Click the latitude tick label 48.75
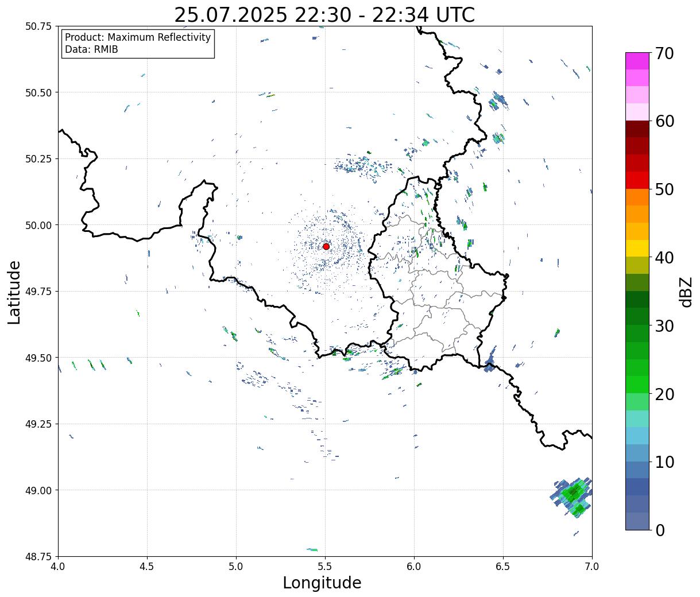The image size is (700, 597). point(38,556)
